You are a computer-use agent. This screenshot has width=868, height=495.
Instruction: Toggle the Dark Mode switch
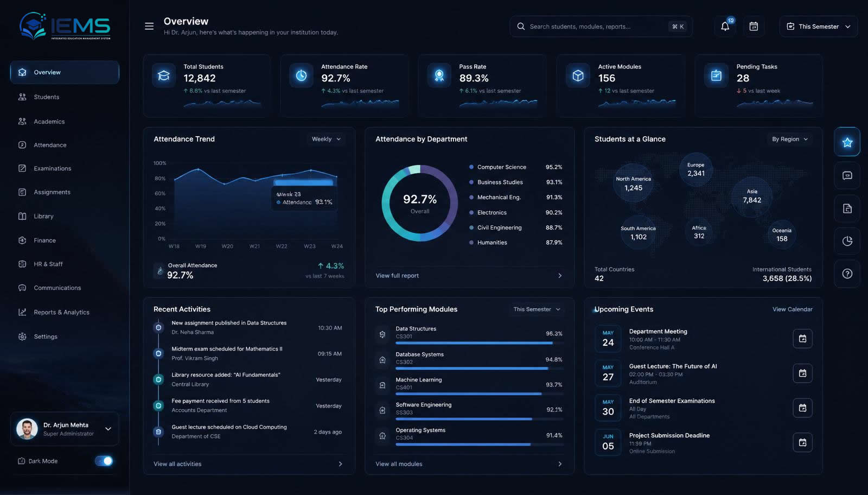(104, 461)
